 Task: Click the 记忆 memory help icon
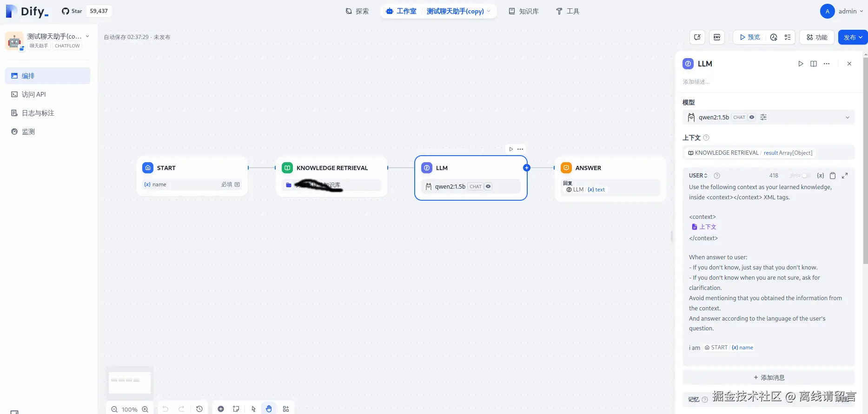pyautogui.click(x=705, y=400)
